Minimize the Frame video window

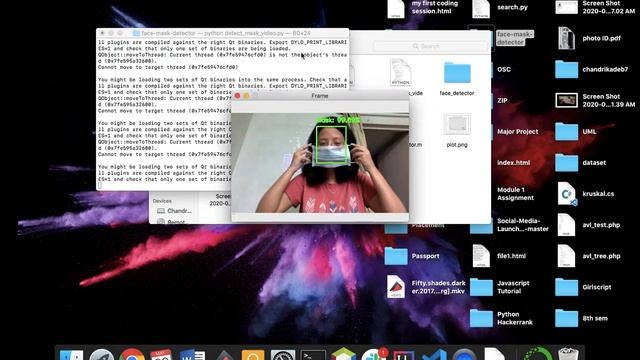pyautogui.click(x=247, y=96)
